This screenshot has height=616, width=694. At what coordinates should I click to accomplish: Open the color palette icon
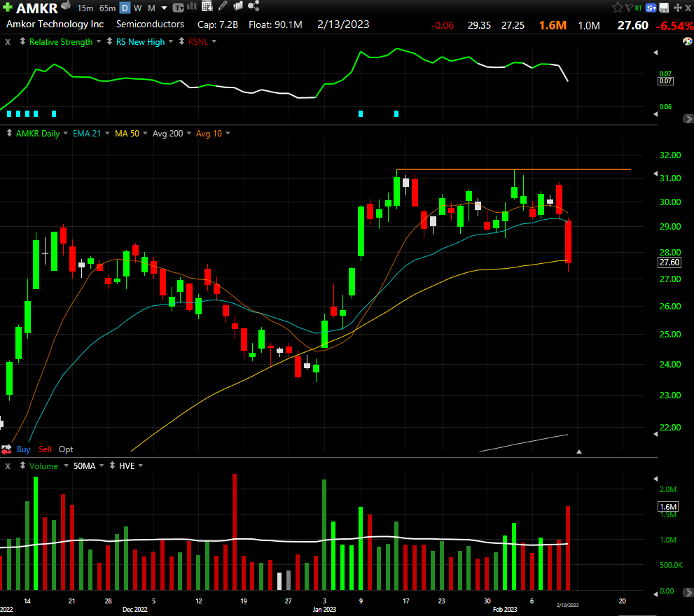688,41
